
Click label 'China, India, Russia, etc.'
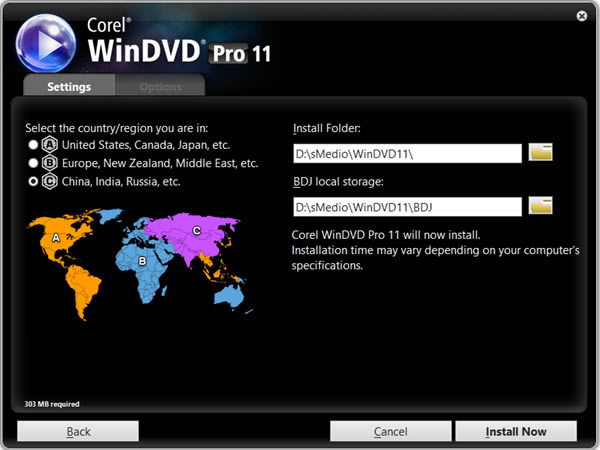121,181
